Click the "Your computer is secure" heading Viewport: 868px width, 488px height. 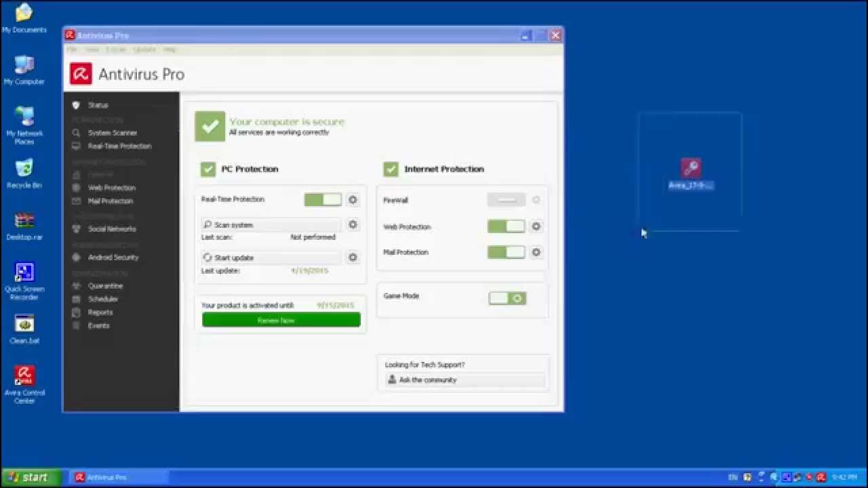(x=287, y=121)
